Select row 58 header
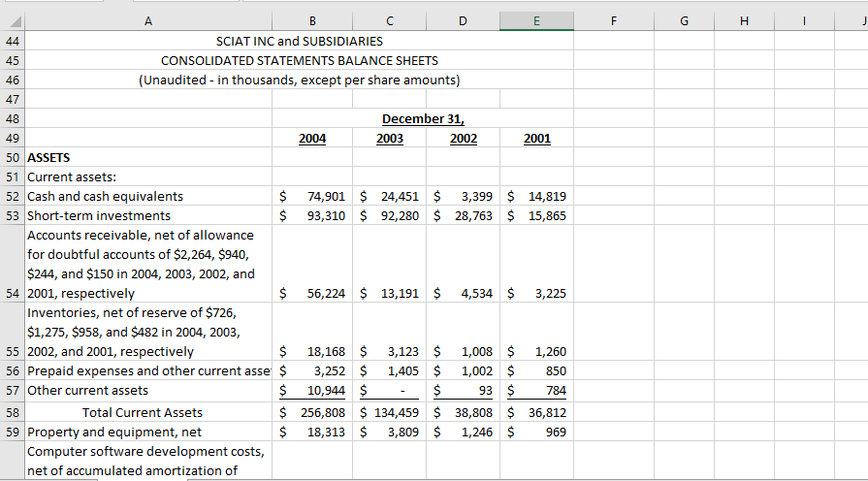This screenshot has height=481, width=868. pos(13,412)
